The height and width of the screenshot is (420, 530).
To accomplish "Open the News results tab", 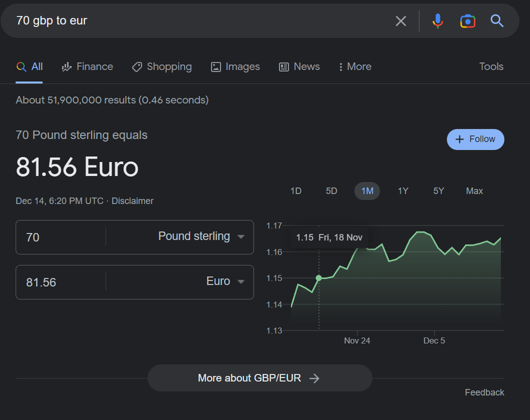I will (x=299, y=67).
